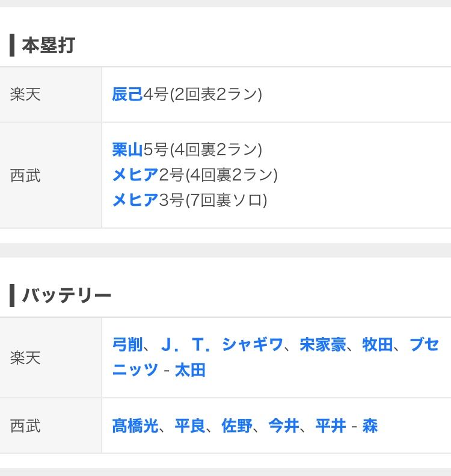Tap the 佐野 player link
Image resolution: width=451 pixels, height=476 pixels.
[x=237, y=426]
